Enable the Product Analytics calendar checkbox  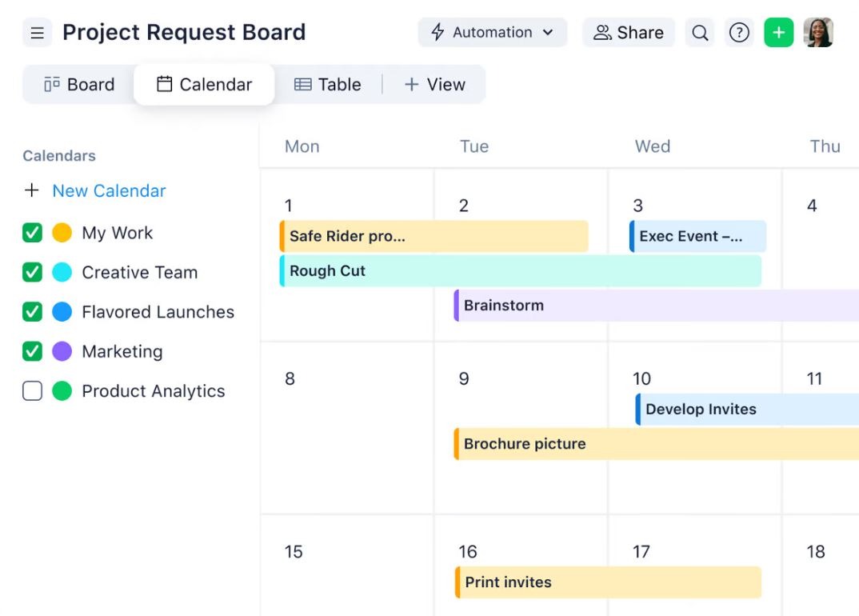[x=32, y=391]
